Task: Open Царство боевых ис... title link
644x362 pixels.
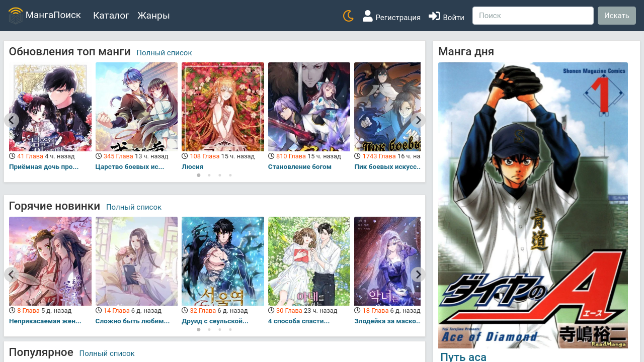Action: tap(130, 166)
